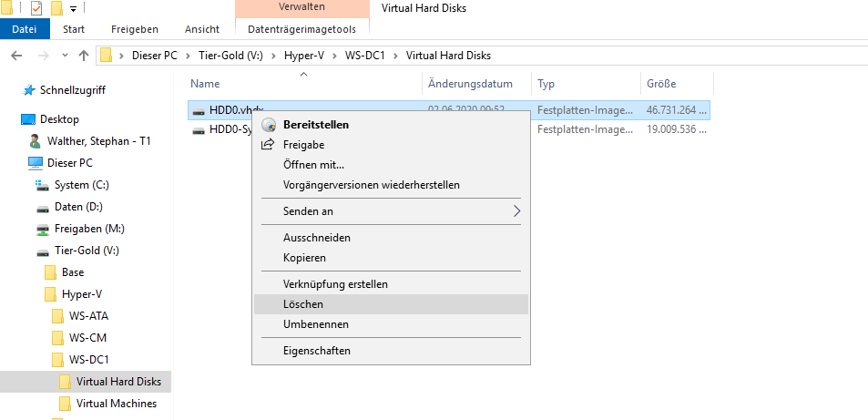The image size is (868, 420).
Task: Choose Löschen in the context menu
Action: 391,304
